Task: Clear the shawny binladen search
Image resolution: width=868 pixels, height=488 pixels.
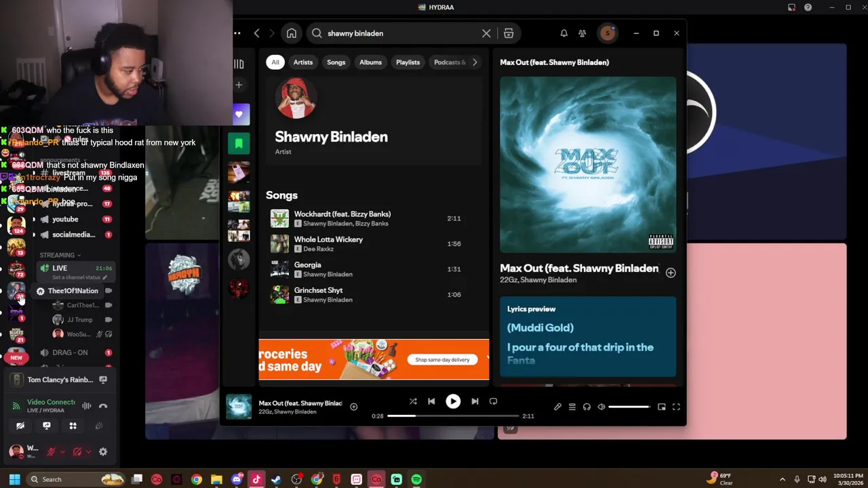Action: coord(486,33)
